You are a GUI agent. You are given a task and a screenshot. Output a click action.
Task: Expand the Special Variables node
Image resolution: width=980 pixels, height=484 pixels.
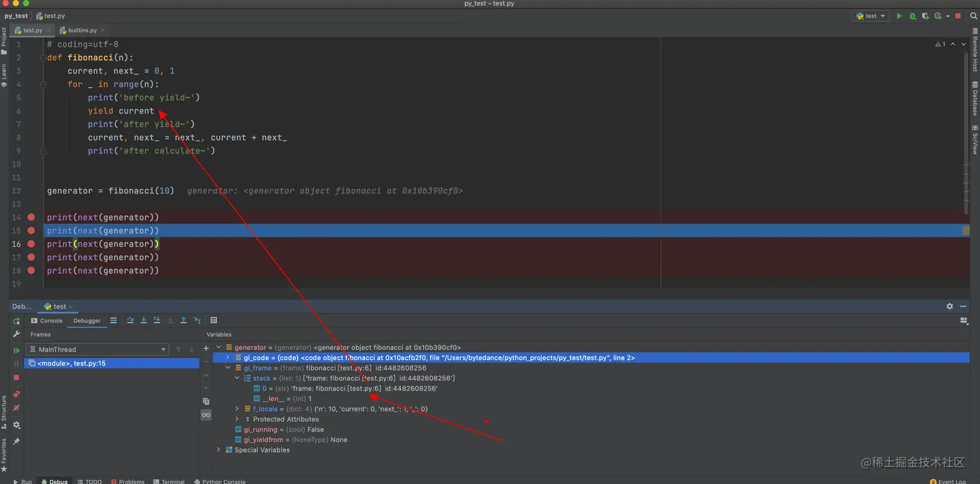(219, 450)
